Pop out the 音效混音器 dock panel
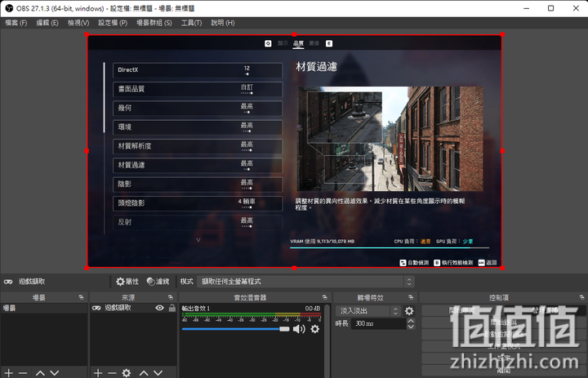The image size is (588, 378). [325, 297]
